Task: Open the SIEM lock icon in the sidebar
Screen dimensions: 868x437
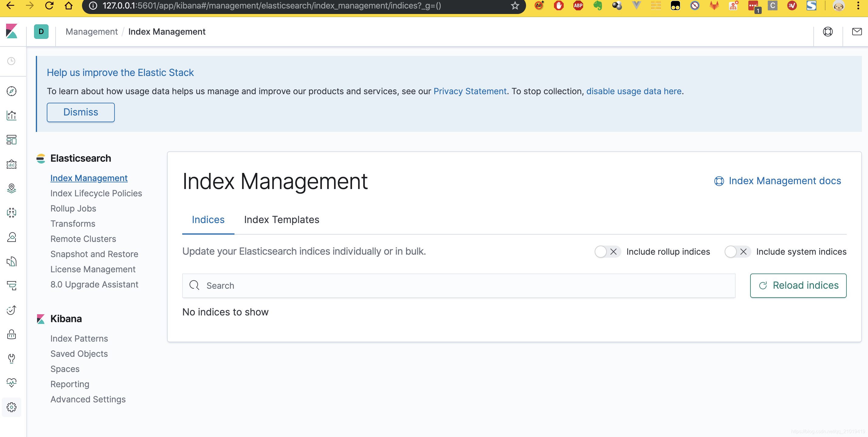Action: click(12, 334)
